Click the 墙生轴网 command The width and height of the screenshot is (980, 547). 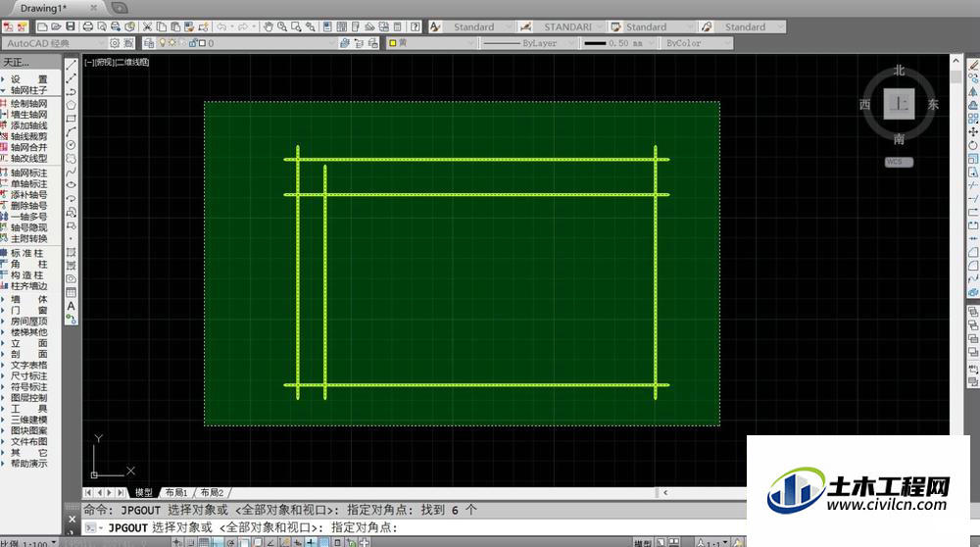28,115
